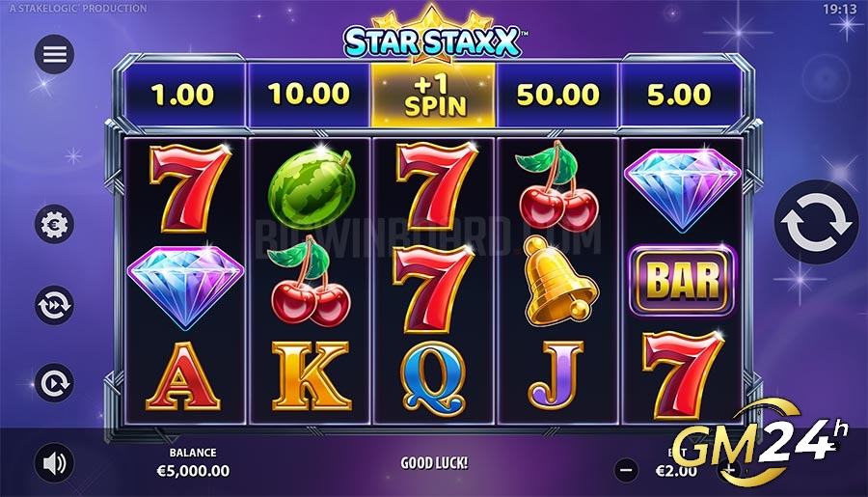
Task: Decrease the bet with the minus button
Action: tap(627, 470)
